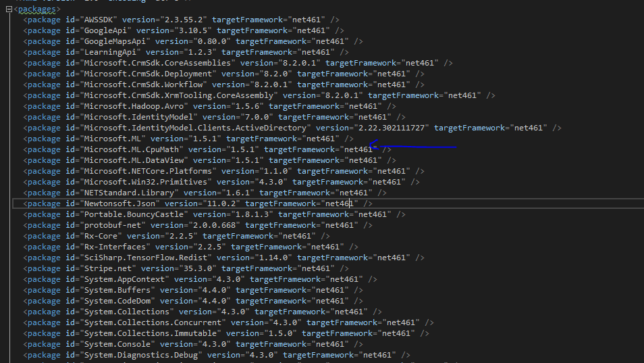The width and height of the screenshot is (644, 363).
Task: Click the protobuf-net package id
Action: pos(113,225)
